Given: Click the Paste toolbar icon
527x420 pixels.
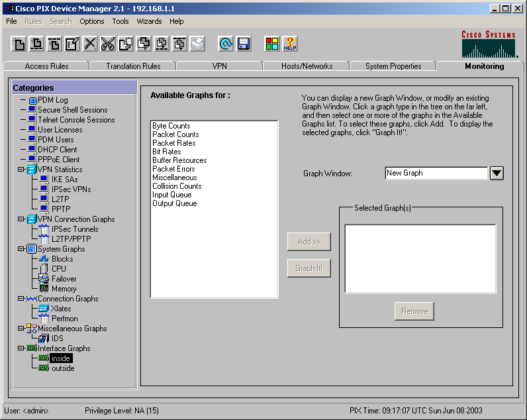Looking at the screenshot, I should pyautogui.click(x=144, y=44).
